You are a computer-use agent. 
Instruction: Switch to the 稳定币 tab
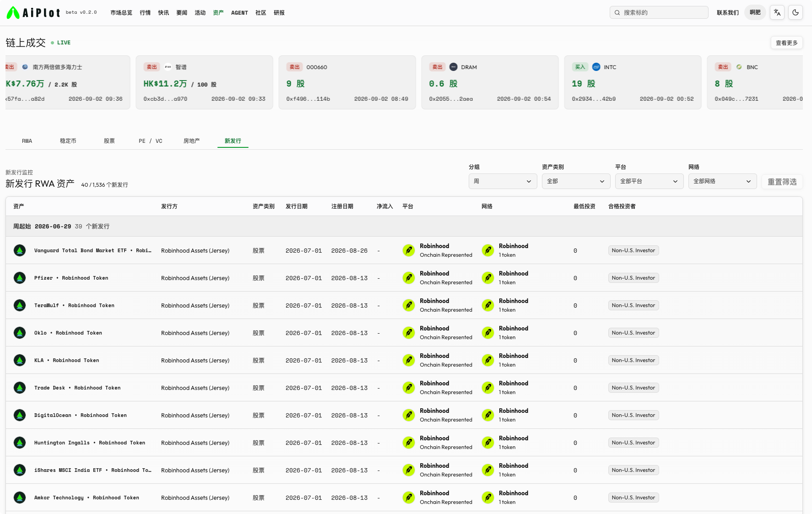tap(68, 141)
